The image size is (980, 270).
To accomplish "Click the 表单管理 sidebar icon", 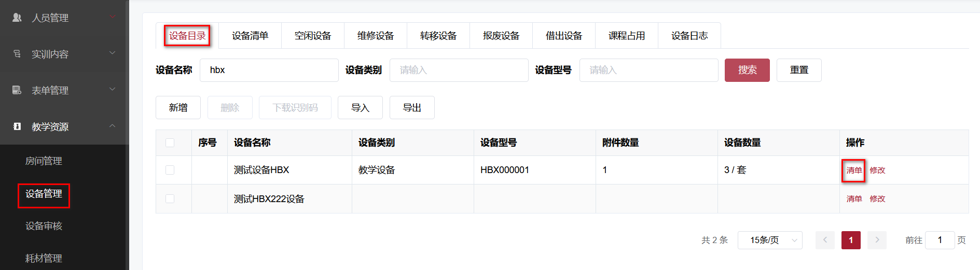I will click(x=17, y=90).
